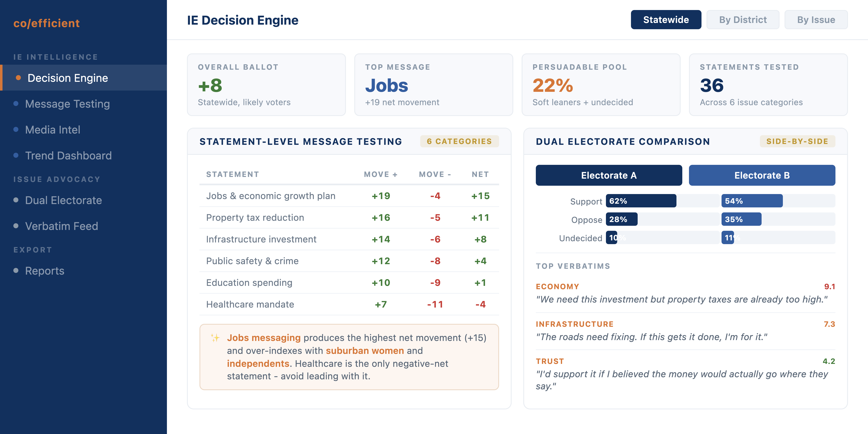Screen dimensions: 868x434
Task: Switch to the Statewide view
Action: pos(666,20)
